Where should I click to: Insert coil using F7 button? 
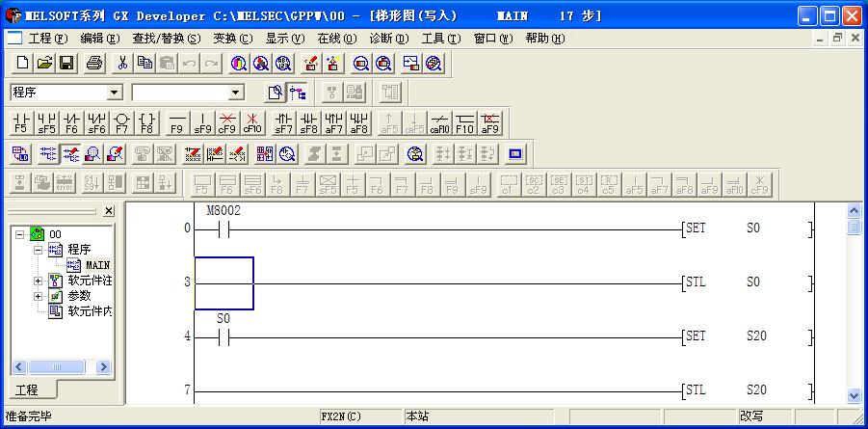[x=121, y=122]
